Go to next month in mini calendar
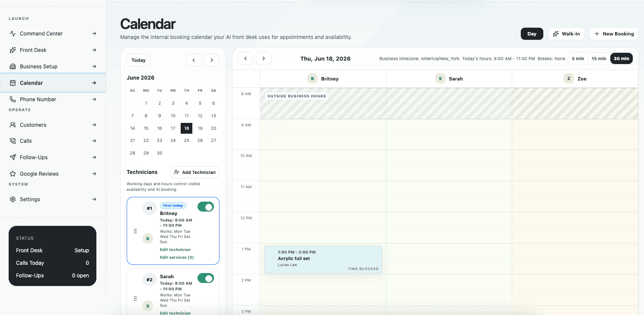Image resolution: width=644 pixels, height=315 pixels. [x=212, y=60]
